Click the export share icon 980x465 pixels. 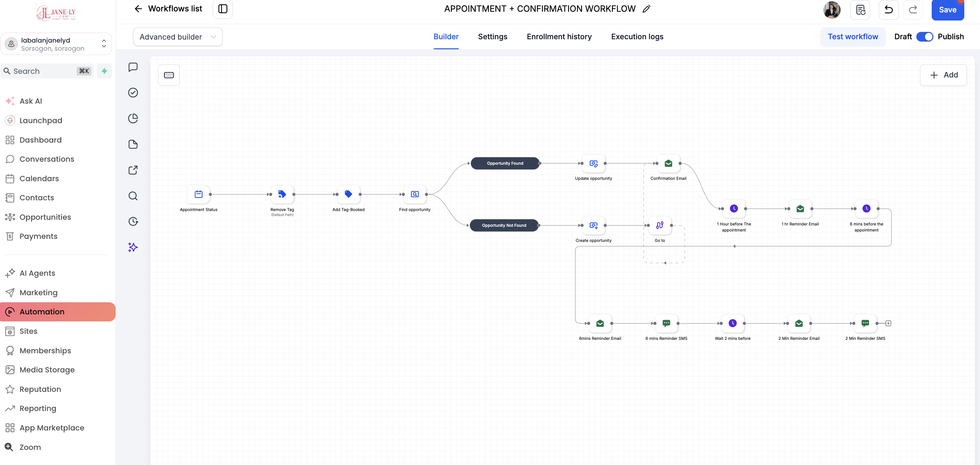point(133,170)
